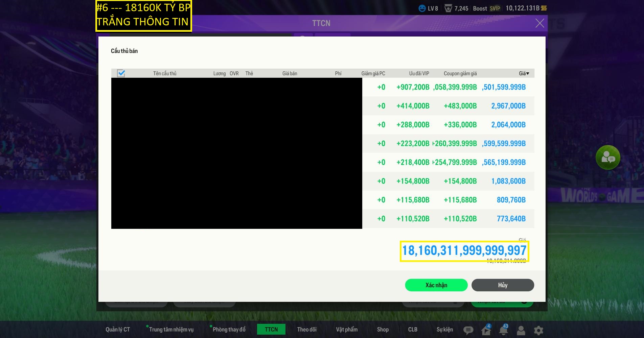Click the Cầu thủ bán heading
The height and width of the screenshot is (338, 644).
point(124,51)
